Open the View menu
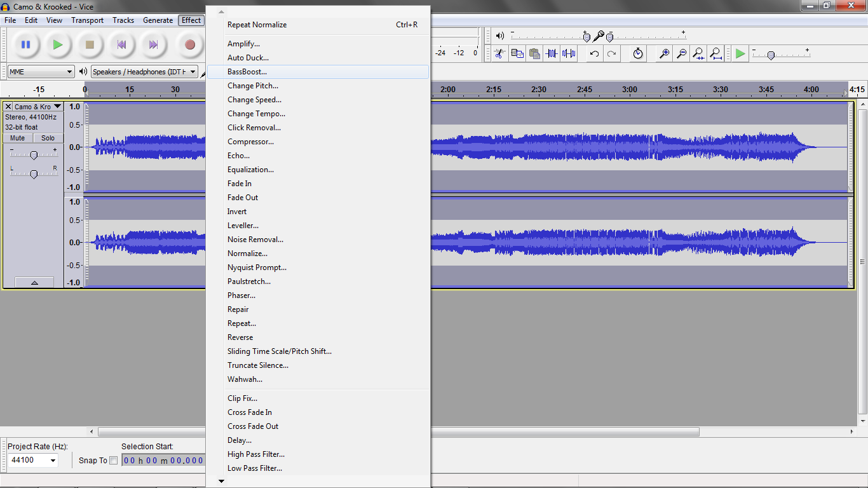 [55, 20]
